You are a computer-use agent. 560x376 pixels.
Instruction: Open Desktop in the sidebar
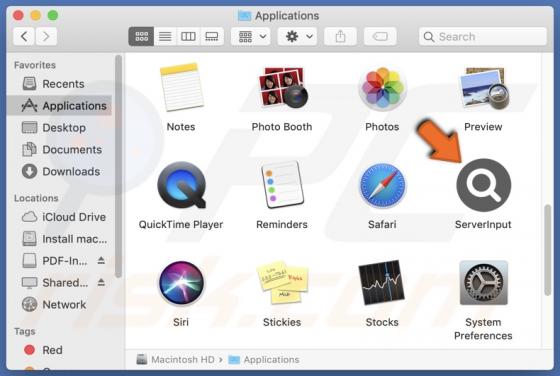coord(60,127)
